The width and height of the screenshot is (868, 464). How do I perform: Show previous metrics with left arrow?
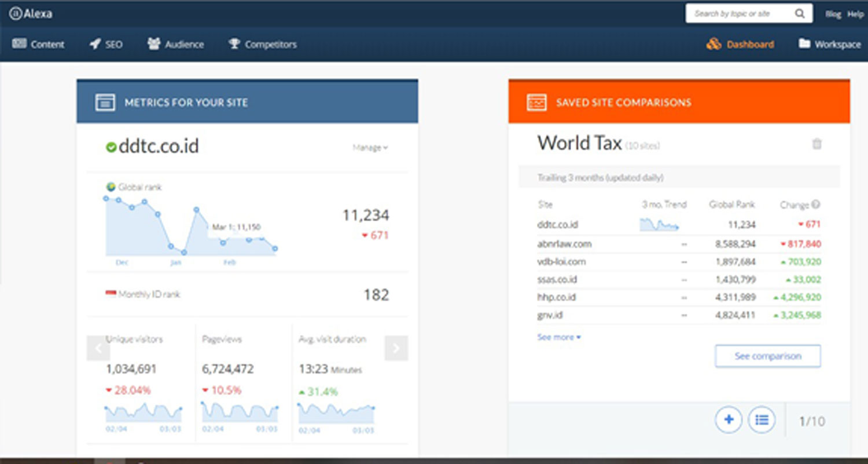[x=98, y=348]
